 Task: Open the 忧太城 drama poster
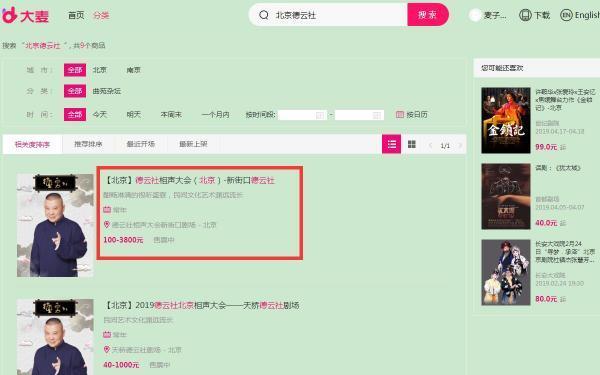(x=506, y=196)
